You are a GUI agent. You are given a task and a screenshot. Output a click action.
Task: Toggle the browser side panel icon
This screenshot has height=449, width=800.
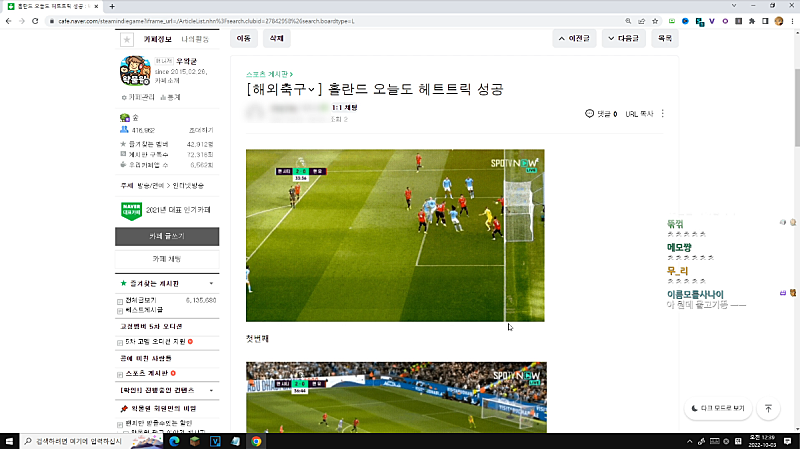765,21
